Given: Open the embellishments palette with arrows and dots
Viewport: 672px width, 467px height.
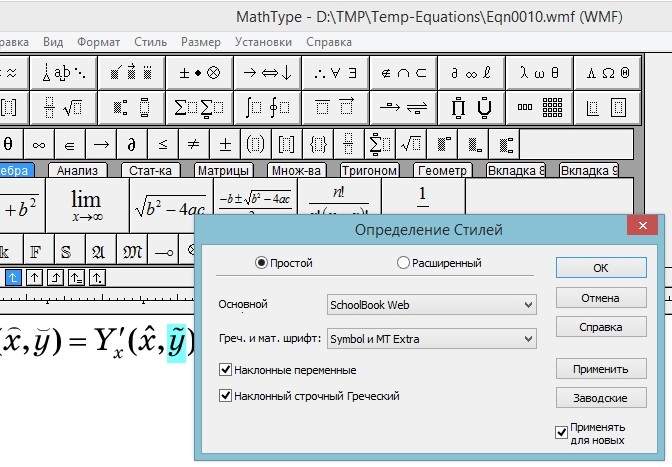Looking at the screenshot, I should [x=131, y=72].
